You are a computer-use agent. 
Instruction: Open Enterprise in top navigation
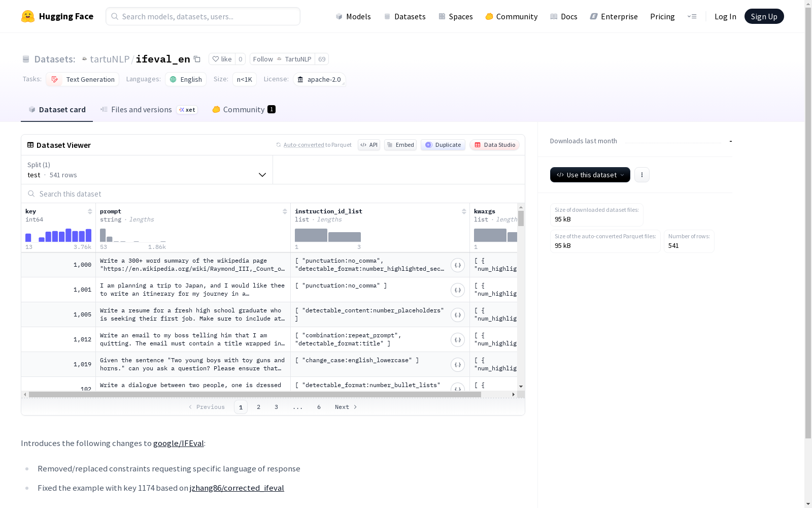point(614,16)
